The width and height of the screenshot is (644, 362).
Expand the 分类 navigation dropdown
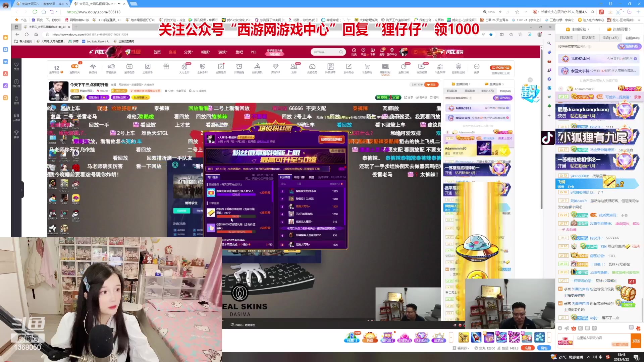pos(188,52)
